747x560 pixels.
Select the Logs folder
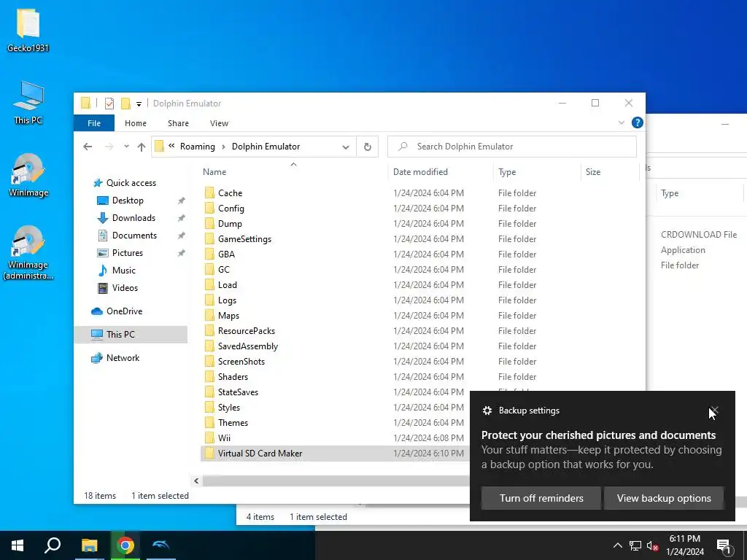point(227,300)
